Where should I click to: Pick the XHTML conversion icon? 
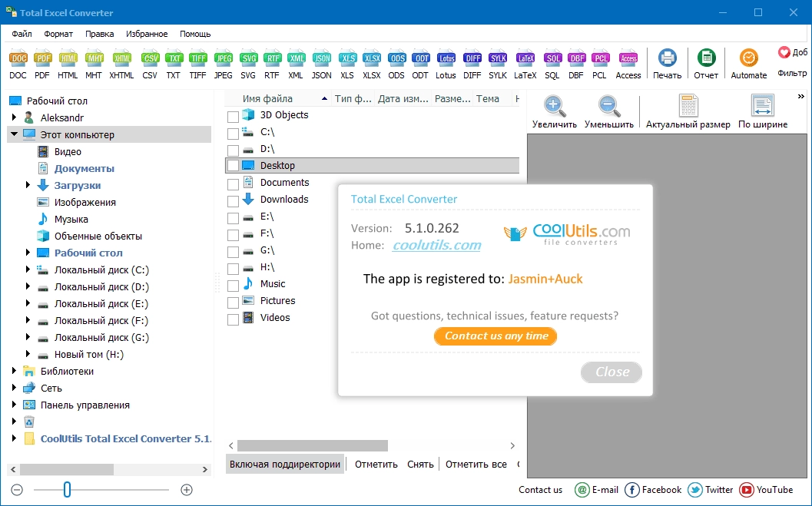(x=121, y=58)
